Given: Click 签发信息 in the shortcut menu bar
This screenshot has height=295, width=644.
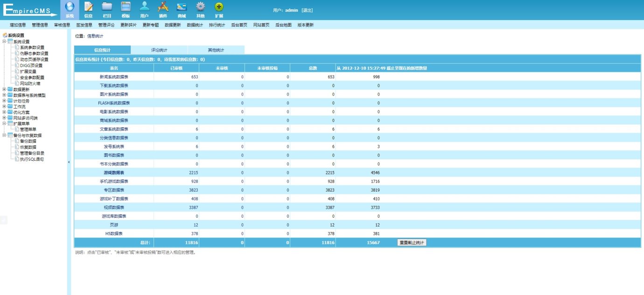Looking at the screenshot, I should [x=84, y=25].
